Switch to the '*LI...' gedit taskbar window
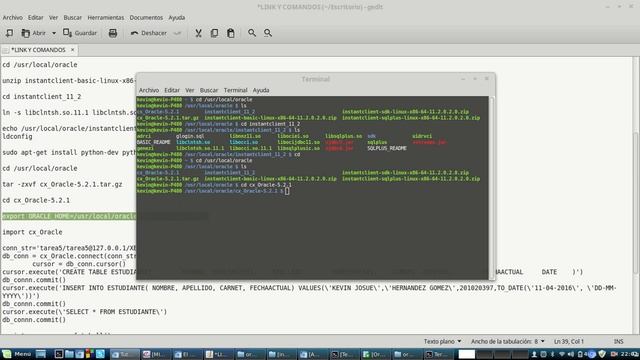 coord(220,354)
